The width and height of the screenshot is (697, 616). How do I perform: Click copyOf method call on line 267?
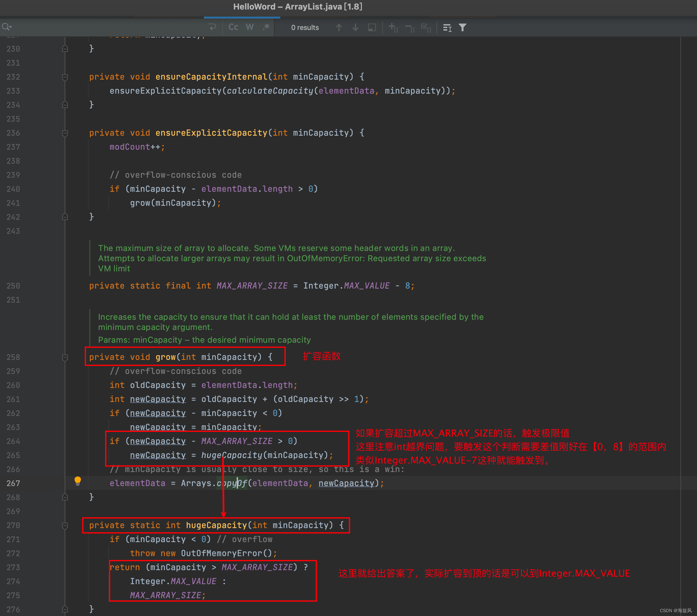pyautogui.click(x=232, y=483)
